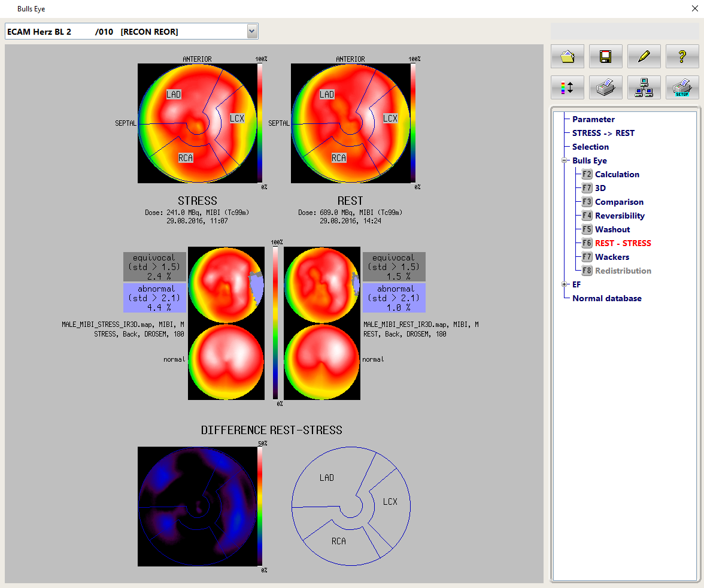Go to the STRESS -> REST entry
Viewport: 704px width, 588px height.
click(x=603, y=133)
